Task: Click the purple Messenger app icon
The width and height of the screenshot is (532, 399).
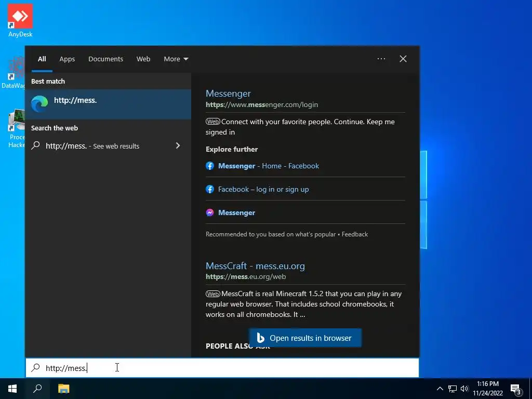Action: (x=210, y=212)
